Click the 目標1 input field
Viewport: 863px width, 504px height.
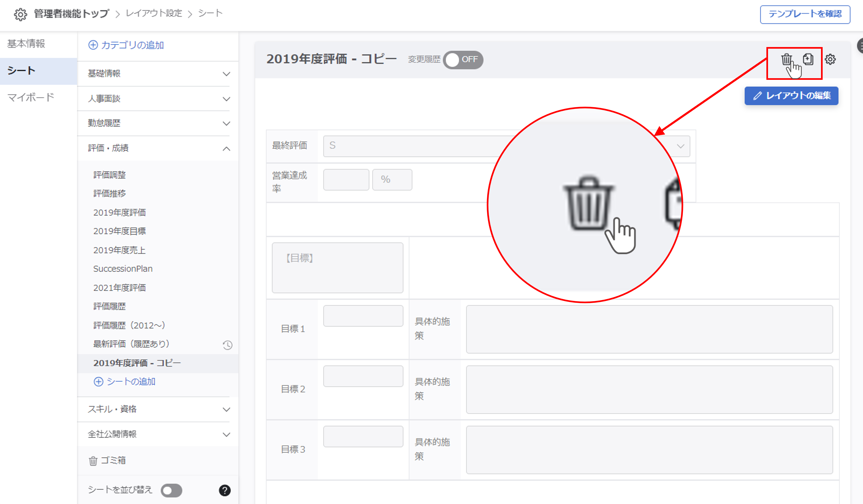(x=363, y=316)
